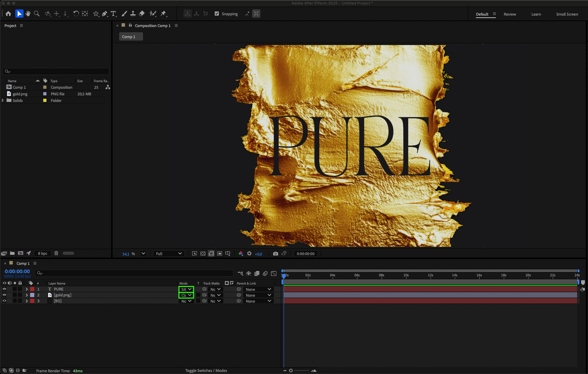Adjust the timeline zoom slider handle
Screen dimensions: 588x374
(x=291, y=371)
